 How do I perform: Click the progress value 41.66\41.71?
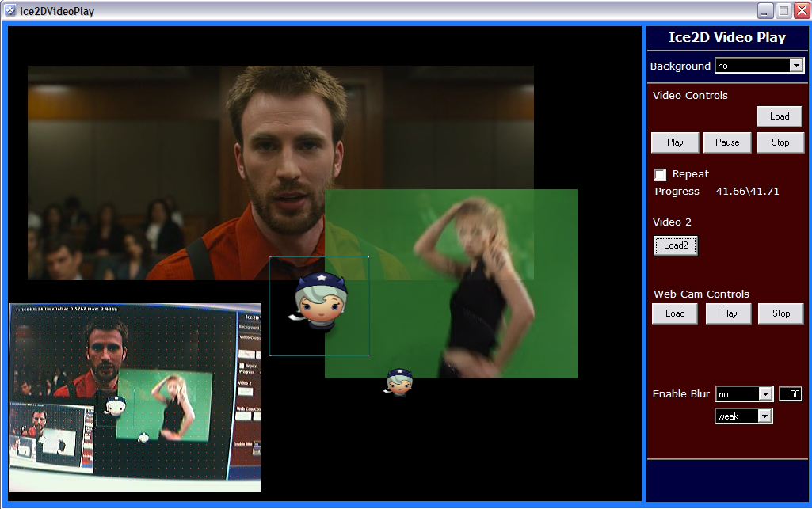(x=747, y=192)
